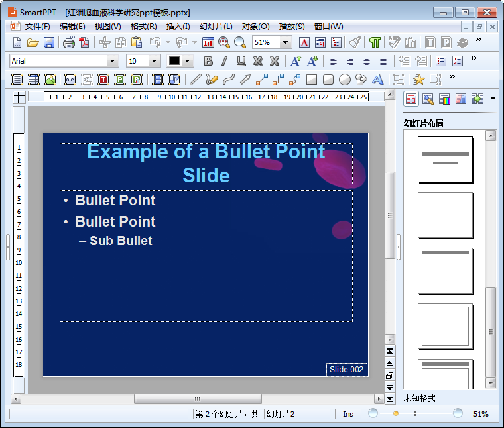Expand standard toolbar overflow chevron
Image resolution: width=504 pixels, height=428 pixels.
pos(479,39)
